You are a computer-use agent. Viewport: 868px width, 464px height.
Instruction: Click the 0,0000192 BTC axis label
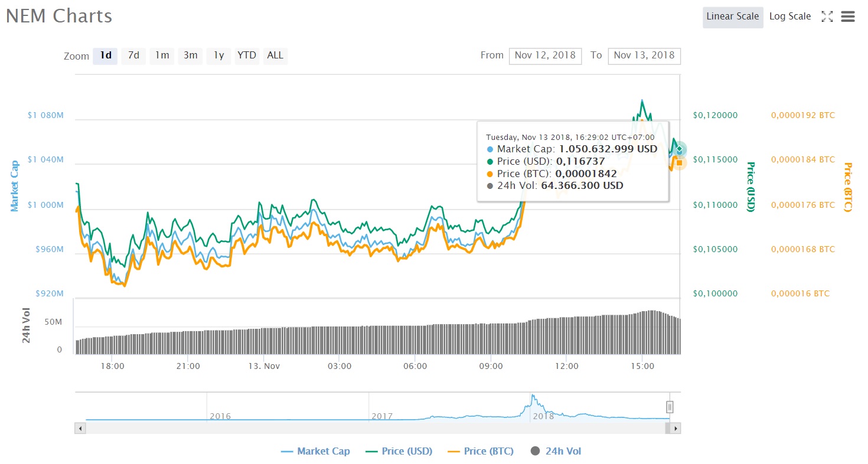click(x=803, y=115)
